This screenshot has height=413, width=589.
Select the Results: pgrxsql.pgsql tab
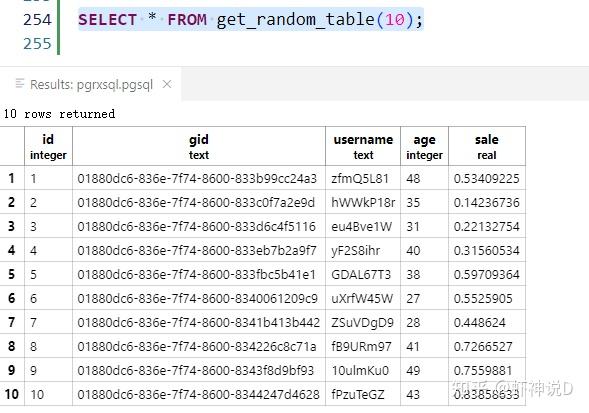pyautogui.click(x=91, y=84)
